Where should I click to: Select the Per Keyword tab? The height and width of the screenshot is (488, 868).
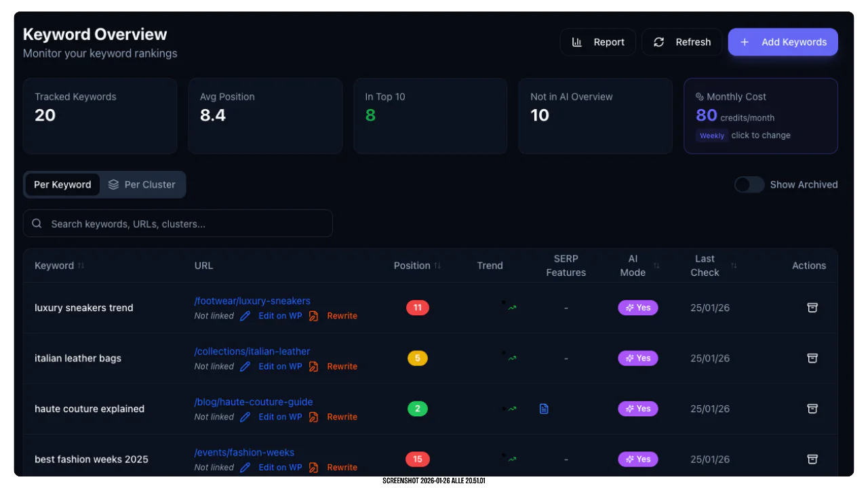click(x=62, y=184)
